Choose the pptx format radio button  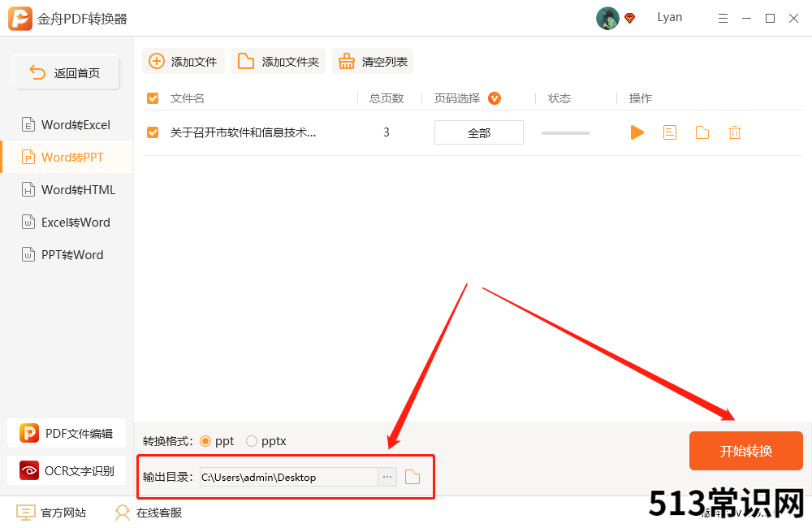[x=252, y=441]
